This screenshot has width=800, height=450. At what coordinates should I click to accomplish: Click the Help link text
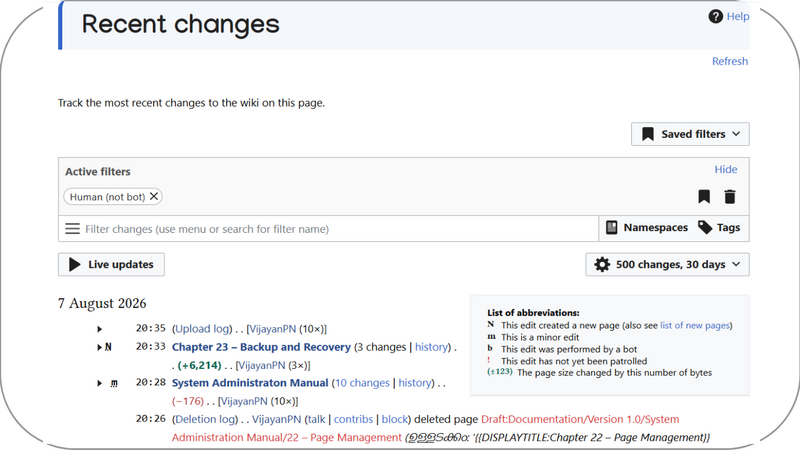(738, 16)
